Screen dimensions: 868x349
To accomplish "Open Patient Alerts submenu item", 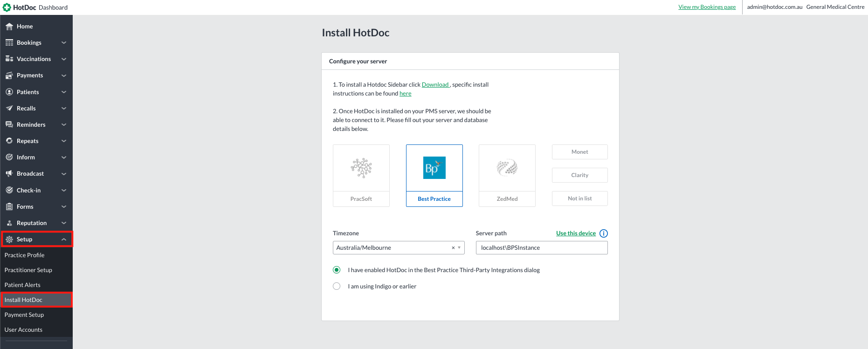I will coord(36,285).
